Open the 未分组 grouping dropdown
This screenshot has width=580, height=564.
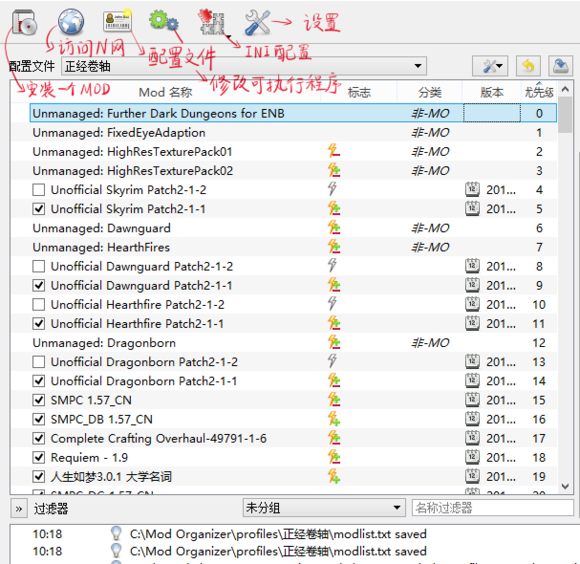(x=323, y=507)
